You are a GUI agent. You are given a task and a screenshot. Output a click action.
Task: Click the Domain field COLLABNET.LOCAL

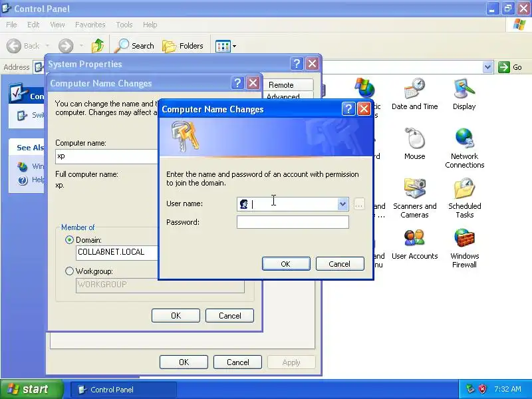pos(117,253)
